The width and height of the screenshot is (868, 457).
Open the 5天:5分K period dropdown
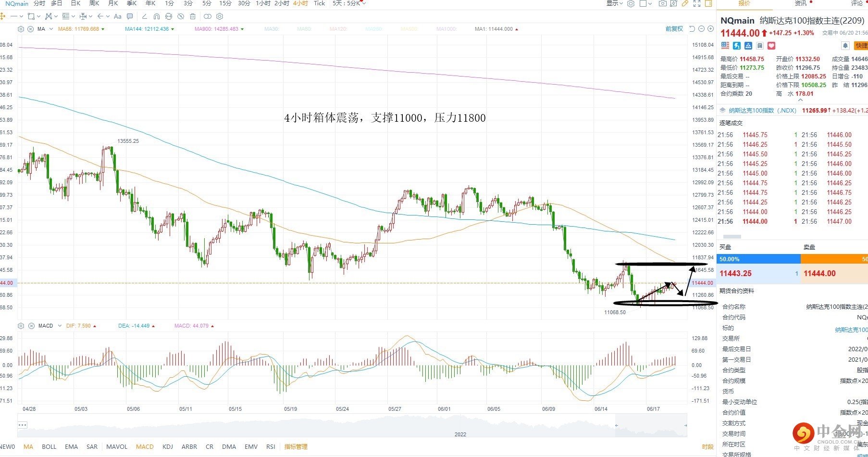tap(349, 3)
